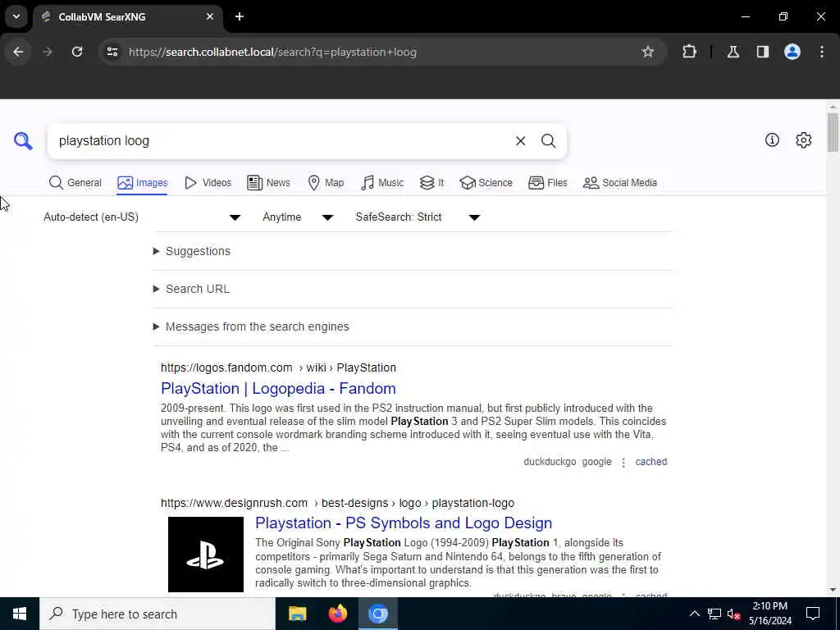View site information icon in address bar
This screenshot has width=840, height=630.
point(112,52)
